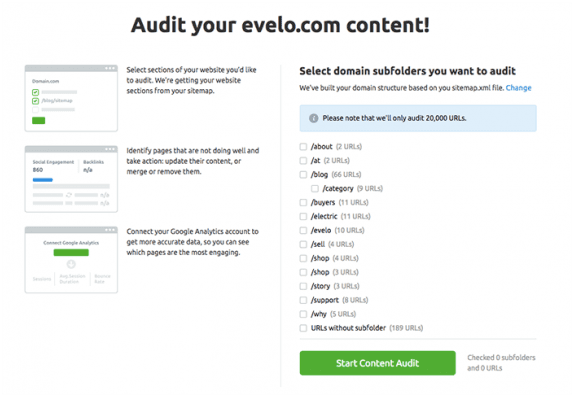Select the /evelo subfolder checkbox
The height and width of the screenshot is (397, 574).
tap(303, 230)
